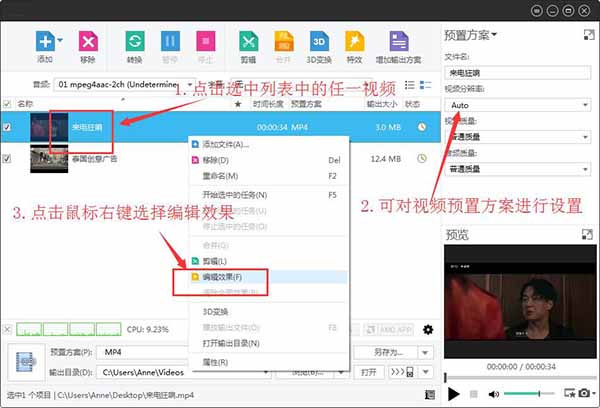Open the 3D conversion tool

click(319, 41)
